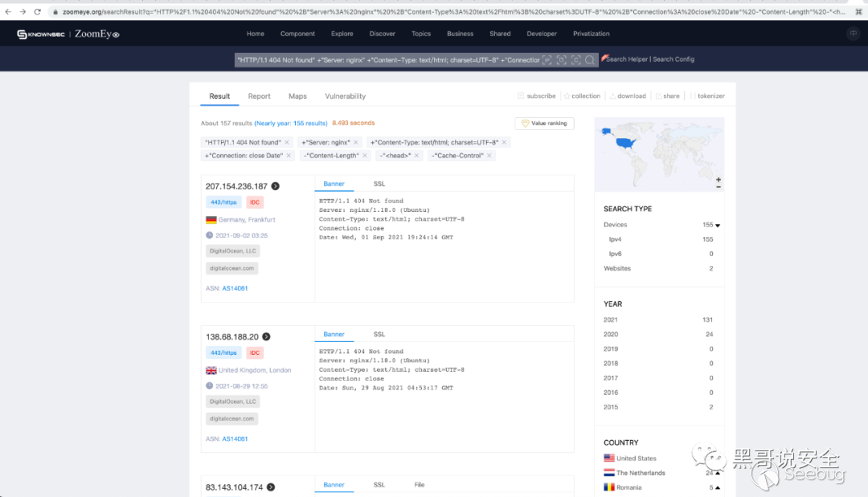Viewport: 868px width, 497px height.
Task: Open the SSL tab for 207.154.236.187
Action: click(379, 184)
